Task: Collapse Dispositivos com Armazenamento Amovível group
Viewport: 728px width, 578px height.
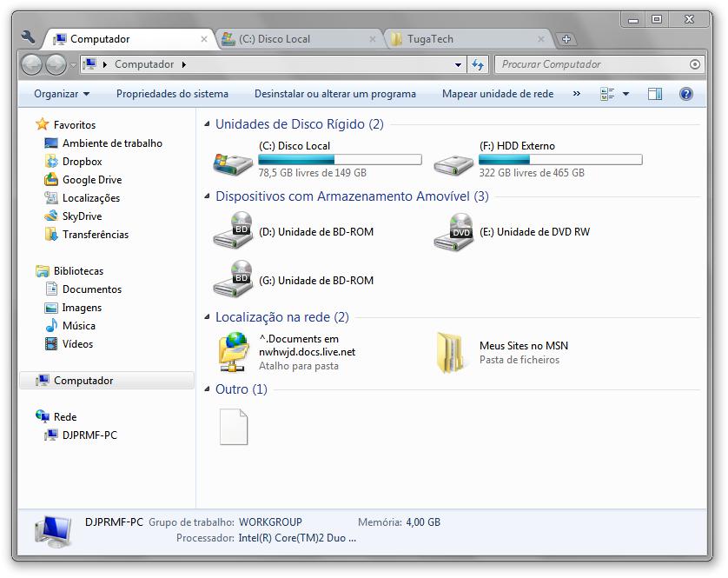Action: [x=207, y=196]
